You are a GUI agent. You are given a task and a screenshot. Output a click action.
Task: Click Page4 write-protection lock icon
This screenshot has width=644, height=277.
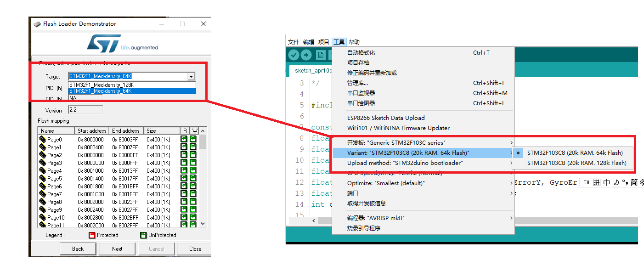tap(193, 170)
